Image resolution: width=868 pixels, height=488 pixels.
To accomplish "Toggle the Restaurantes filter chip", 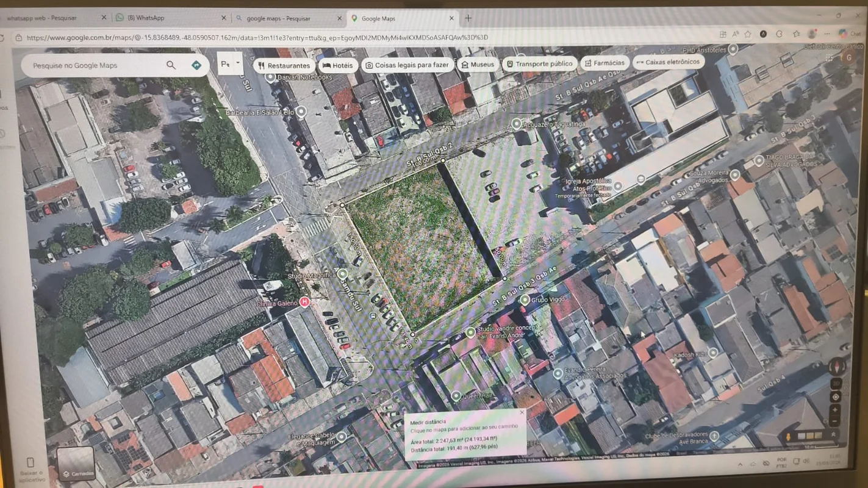I will click(x=283, y=65).
